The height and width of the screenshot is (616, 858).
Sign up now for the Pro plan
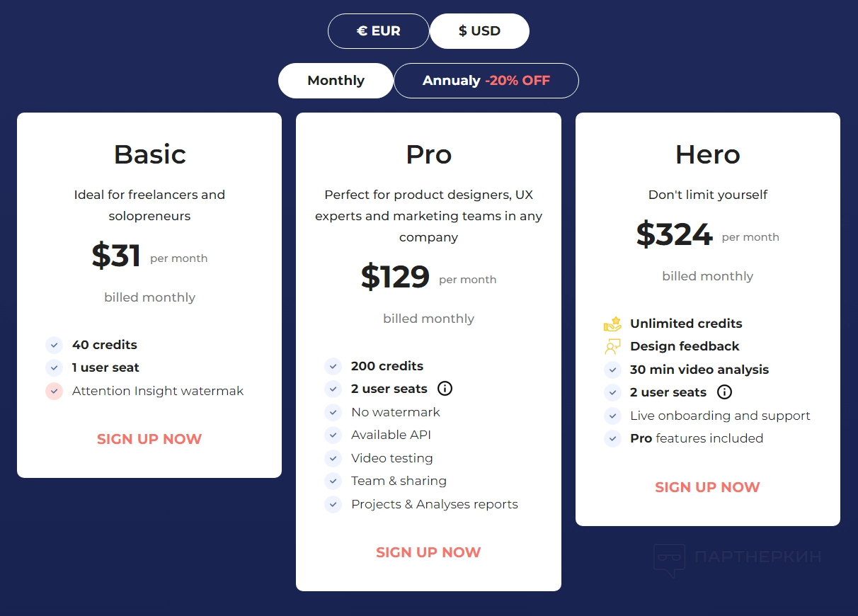(428, 552)
